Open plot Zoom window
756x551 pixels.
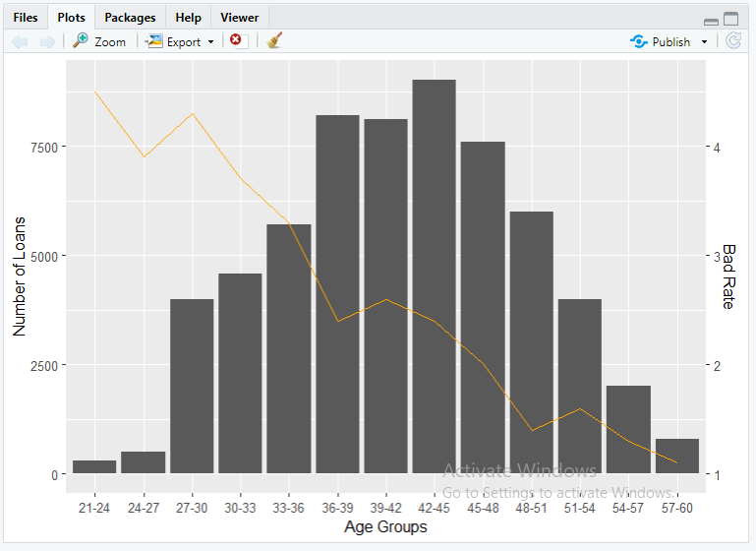(x=99, y=41)
